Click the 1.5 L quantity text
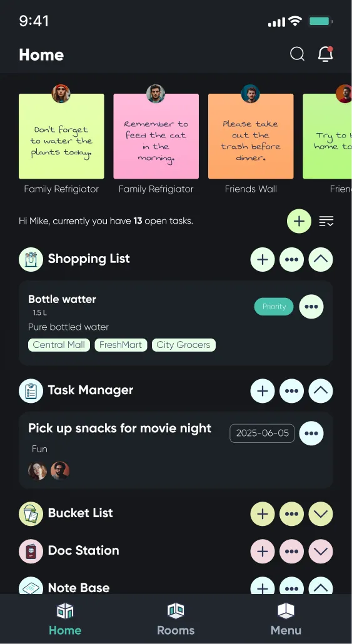This screenshot has height=644, width=352. tap(39, 313)
